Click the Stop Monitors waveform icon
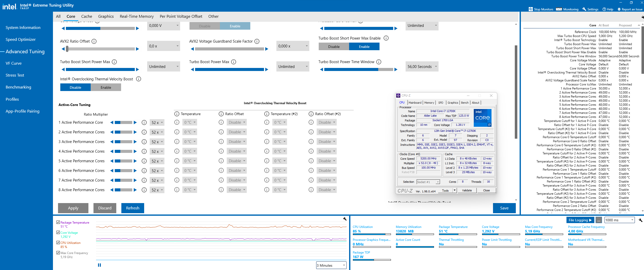644x270 pixels. coord(531,9)
